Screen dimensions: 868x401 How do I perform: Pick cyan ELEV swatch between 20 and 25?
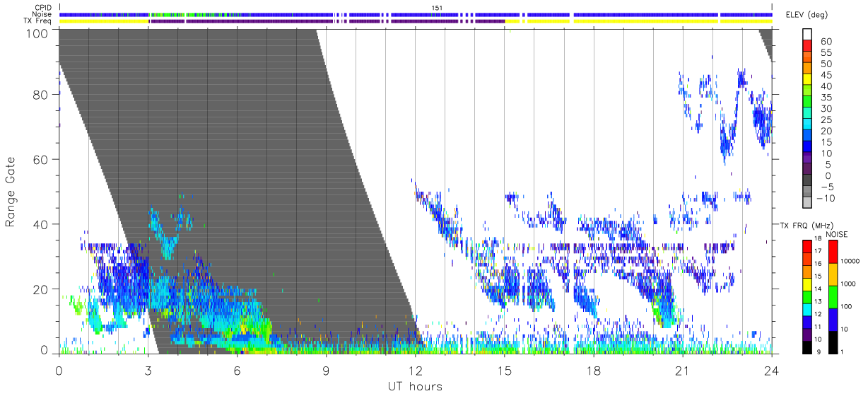click(807, 125)
